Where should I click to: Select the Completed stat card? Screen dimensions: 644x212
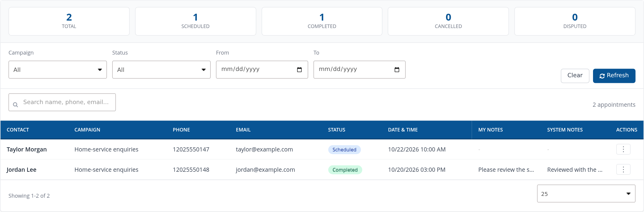[x=322, y=21]
